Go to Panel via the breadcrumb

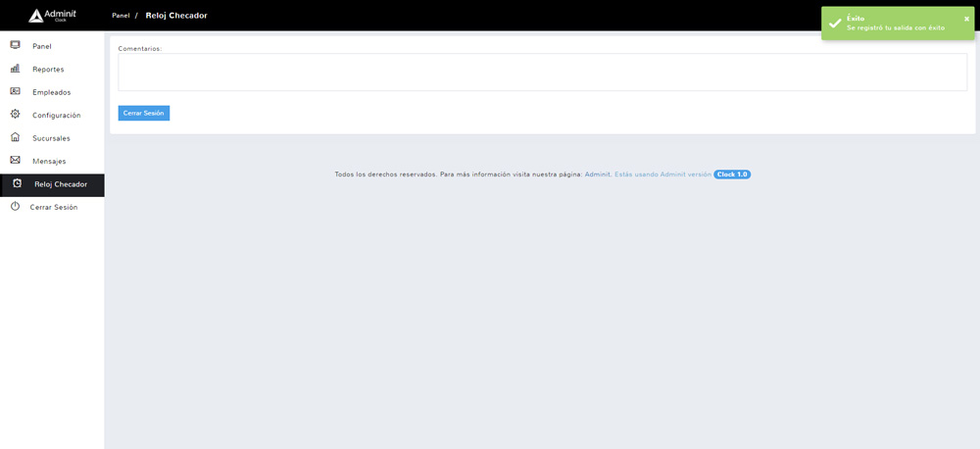click(x=121, y=16)
